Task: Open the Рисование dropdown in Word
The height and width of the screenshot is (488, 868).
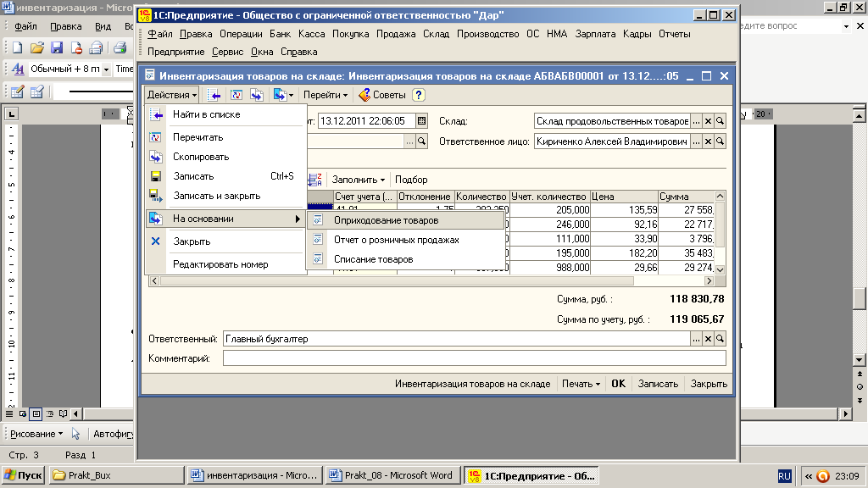Action: click(36, 434)
